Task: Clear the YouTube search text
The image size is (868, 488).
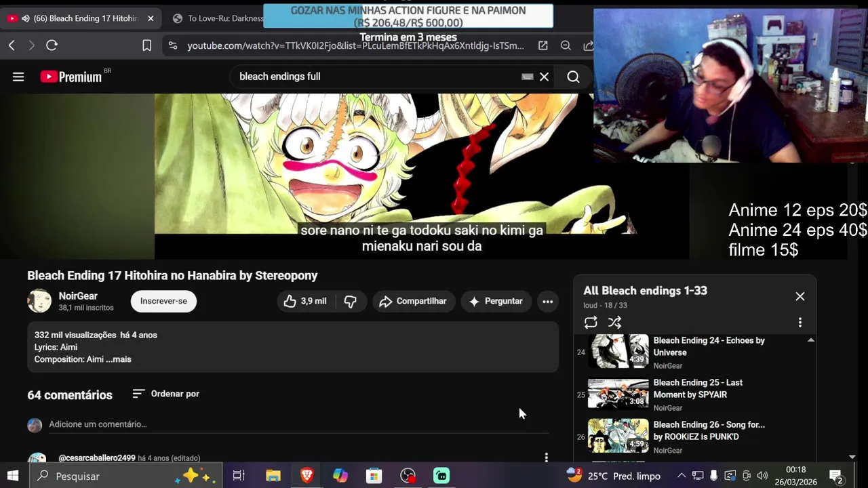Action: click(544, 77)
